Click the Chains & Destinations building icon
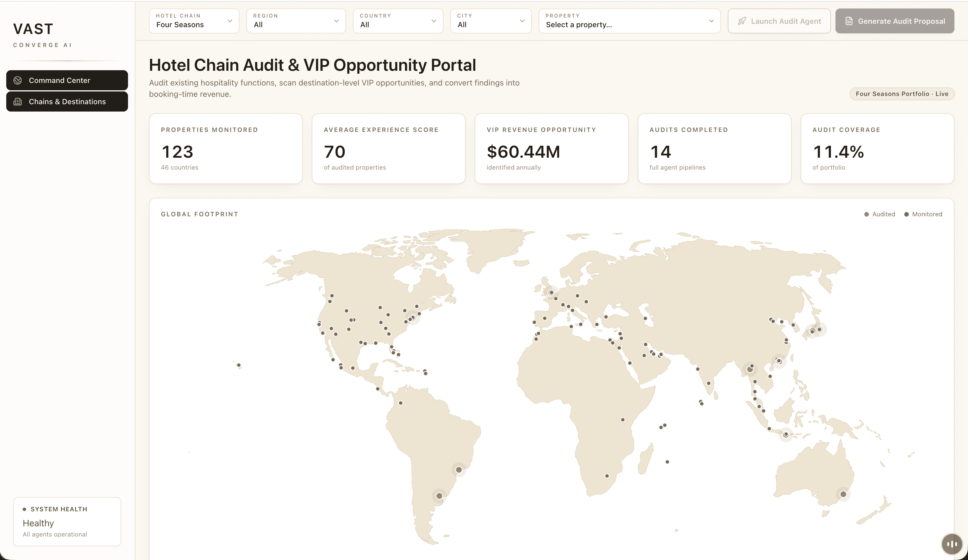This screenshot has width=968, height=560. [18, 101]
